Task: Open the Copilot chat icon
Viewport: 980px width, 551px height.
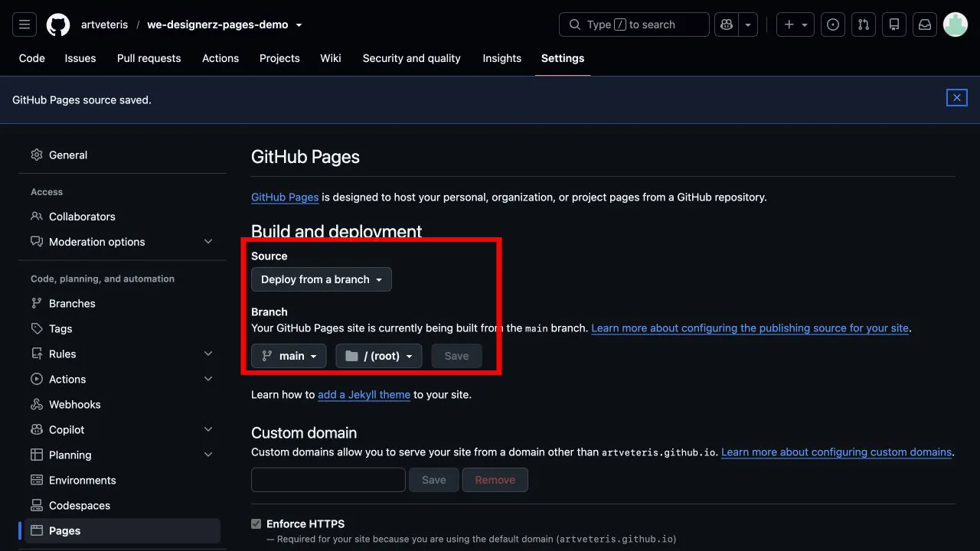Action: point(726,24)
